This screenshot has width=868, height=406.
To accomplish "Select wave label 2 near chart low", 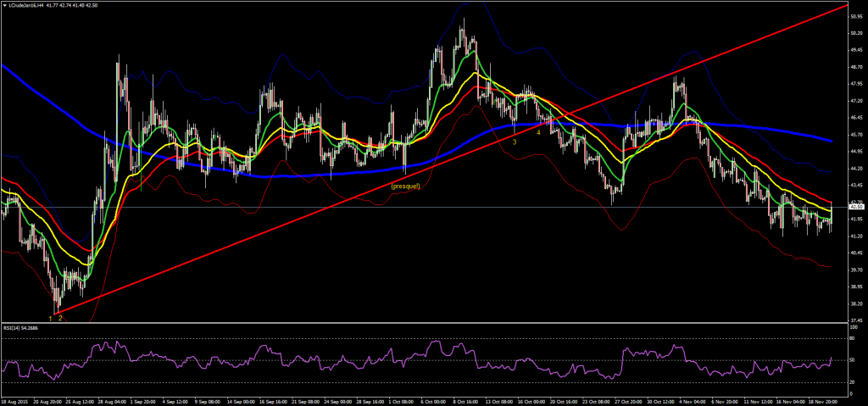I will point(60,318).
